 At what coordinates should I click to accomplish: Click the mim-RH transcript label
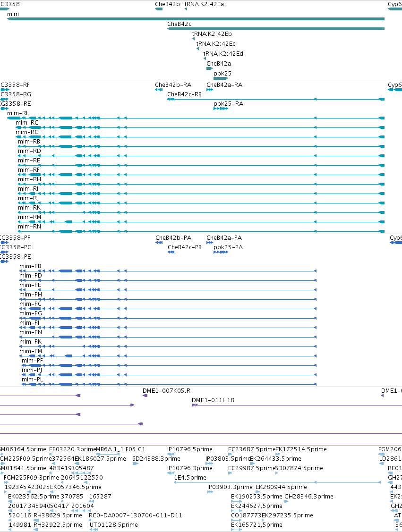pos(29,179)
